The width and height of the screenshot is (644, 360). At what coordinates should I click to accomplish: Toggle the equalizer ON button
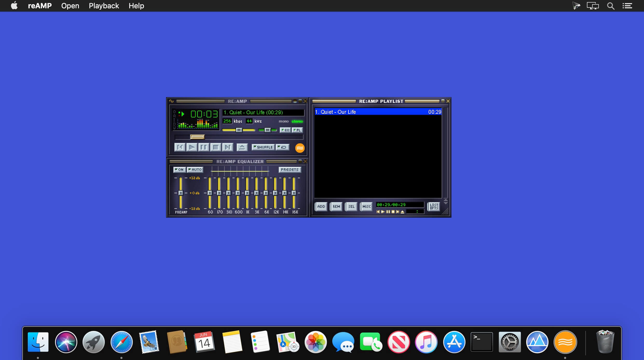[x=179, y=170]
